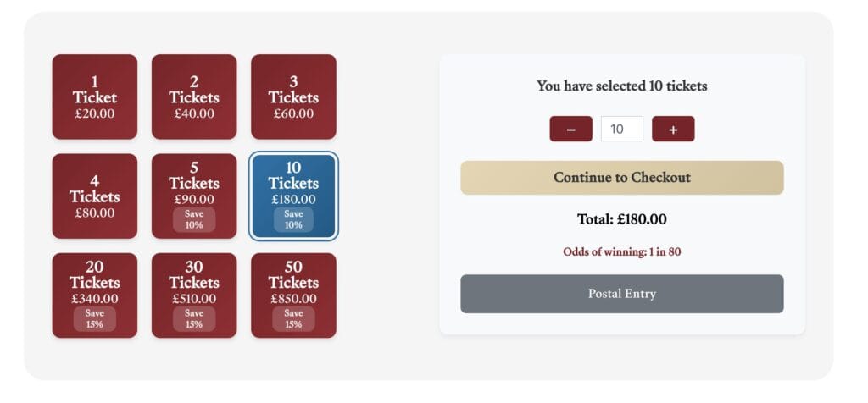This screenshot has height=403, width=868.
Task: Click Save 15% badge on 50 Tickets tile
Action: (x=293, y=318)
